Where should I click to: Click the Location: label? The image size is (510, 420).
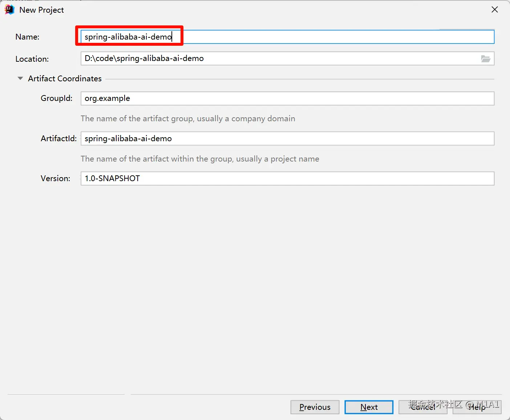tap(32, 59)
